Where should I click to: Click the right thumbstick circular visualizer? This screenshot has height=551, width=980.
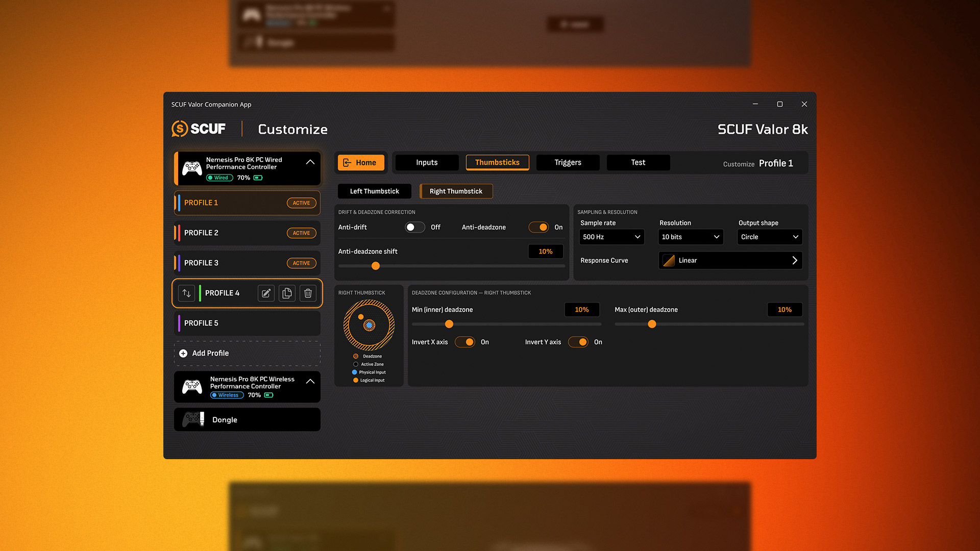pyautogui.click(x=369, y=325)
